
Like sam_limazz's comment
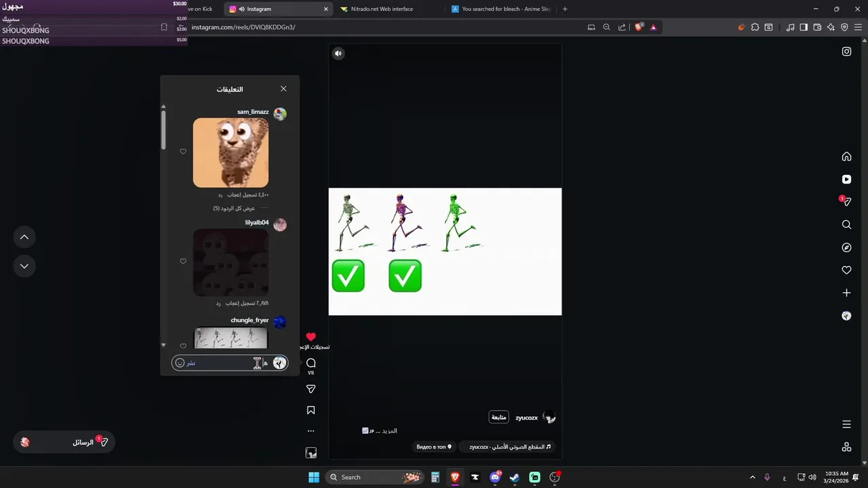tap(183, 152)
